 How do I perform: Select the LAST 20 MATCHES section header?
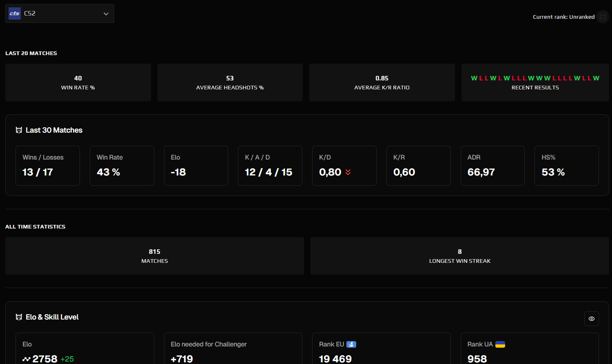point(31,53)
